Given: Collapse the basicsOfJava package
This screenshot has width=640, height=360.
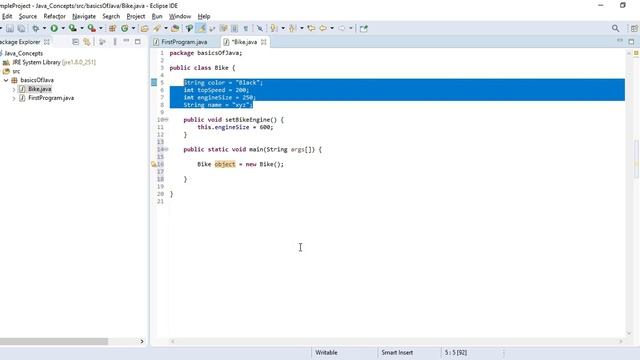Looking at the screenshot, I should tap(6, 80).
